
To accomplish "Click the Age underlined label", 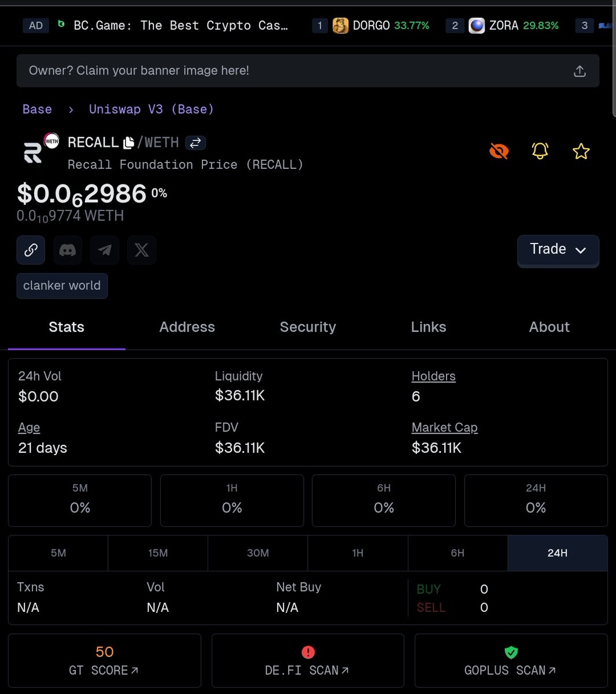I will [x=29, y=428].
